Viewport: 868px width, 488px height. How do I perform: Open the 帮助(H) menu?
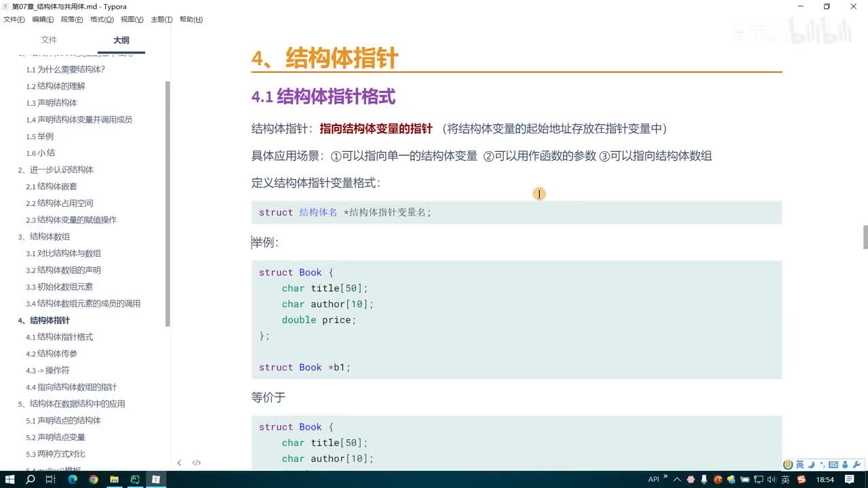(x=191, y=20)
